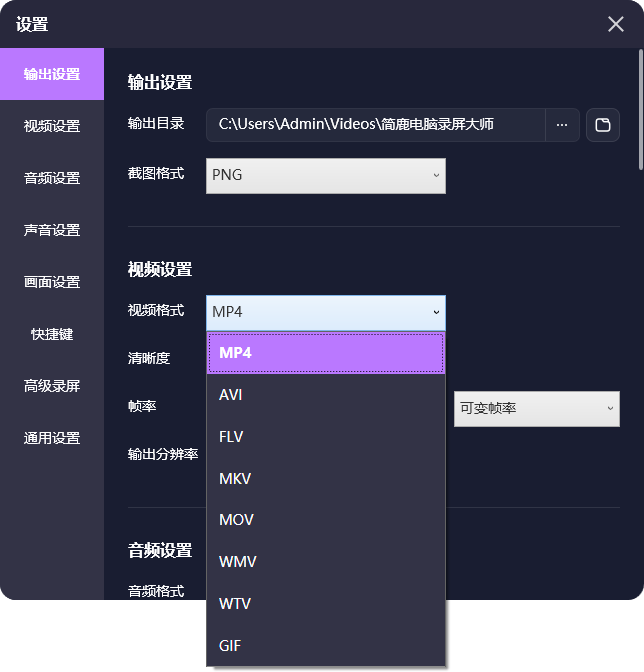The height and width of the screenshot is (672, 644).
Task: Click the settings panel vertical scrollbar
Action: point(641,111)
